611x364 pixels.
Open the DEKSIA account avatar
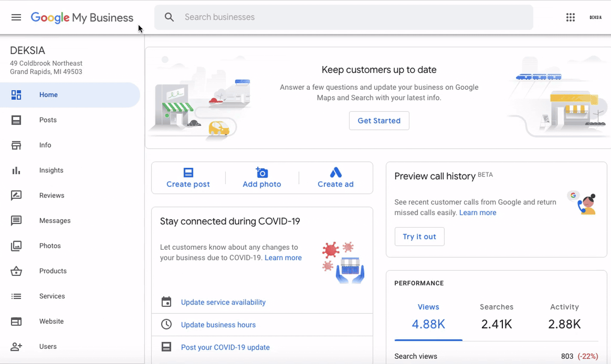[x=595, y=17]
